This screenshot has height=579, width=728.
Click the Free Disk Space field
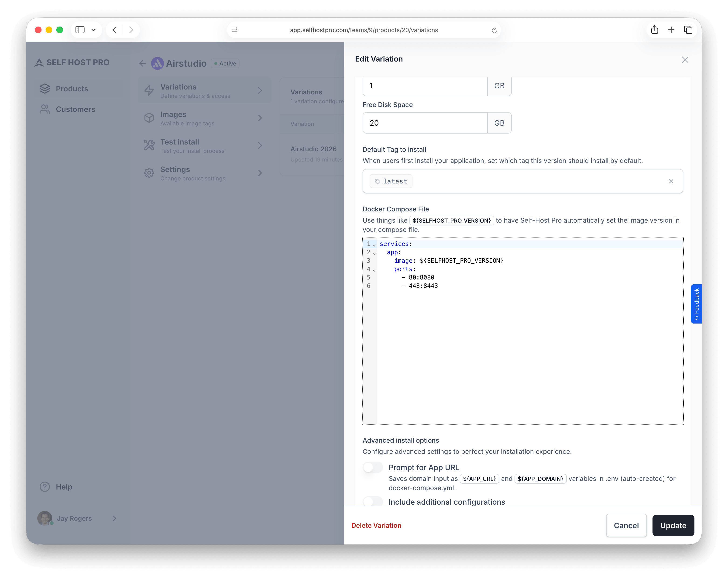pyautogui.click(x=425, y=123)
